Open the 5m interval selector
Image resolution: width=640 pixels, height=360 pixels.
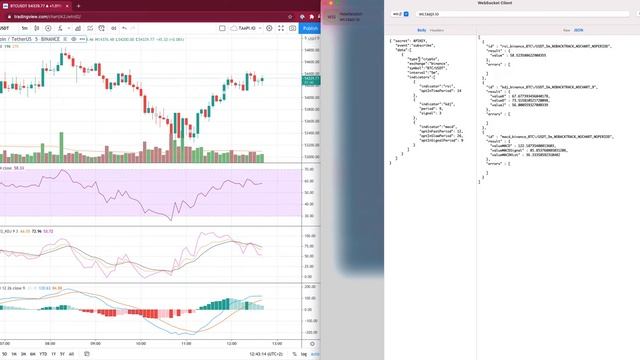[24, 28]
